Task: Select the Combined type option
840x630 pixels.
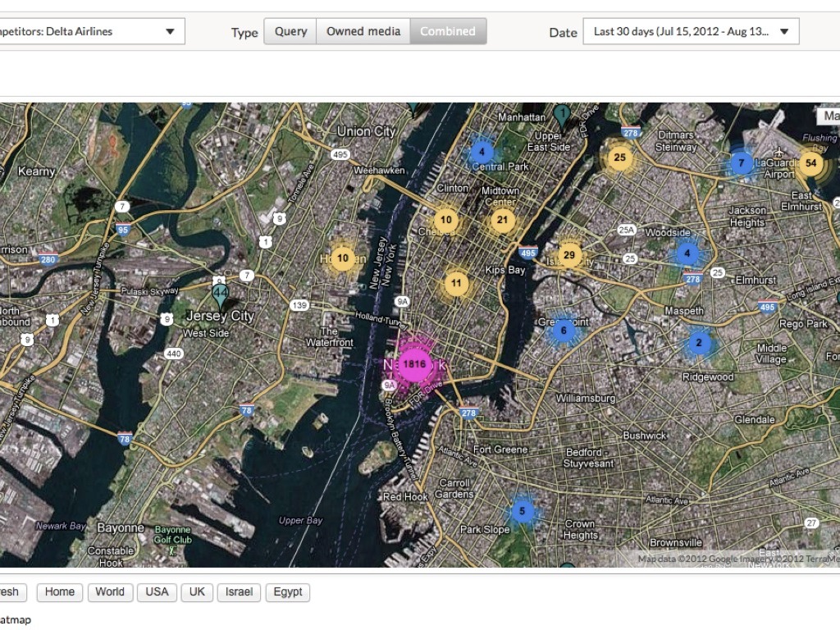Action: coord(448,32)
